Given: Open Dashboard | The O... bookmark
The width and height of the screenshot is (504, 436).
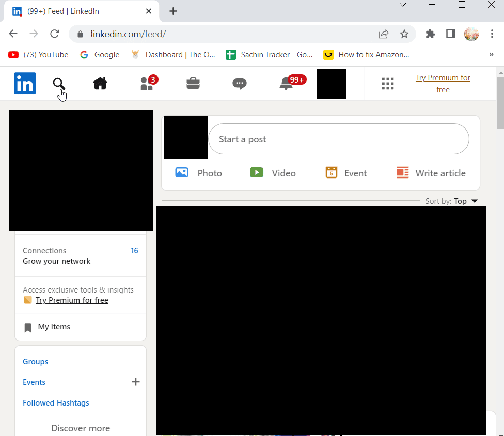Looking at the screenshot, I should [173, 55].
